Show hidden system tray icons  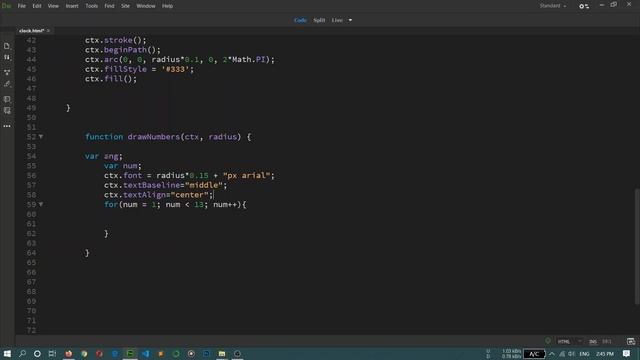552,354
